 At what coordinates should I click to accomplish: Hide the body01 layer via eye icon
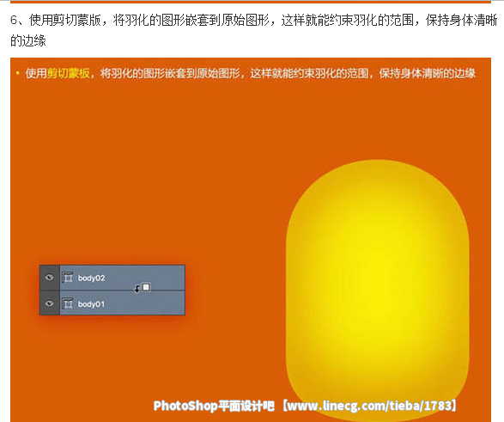[x=49, y=303]
